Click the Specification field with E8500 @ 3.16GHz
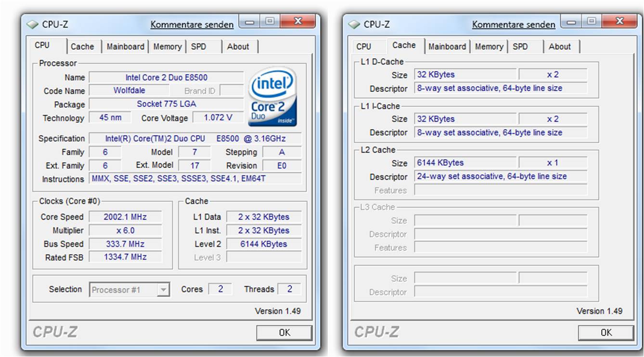 coord(195,139)
